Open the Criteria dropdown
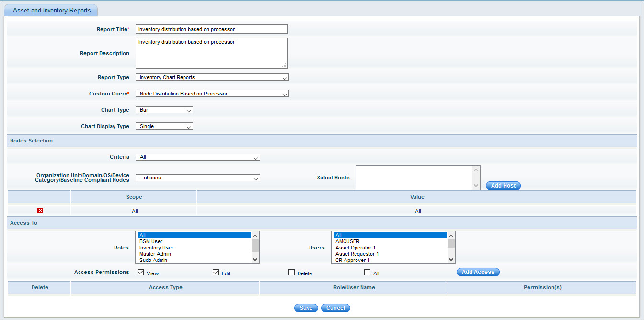The height and width of the screenshot is (320, 644). 197,157
